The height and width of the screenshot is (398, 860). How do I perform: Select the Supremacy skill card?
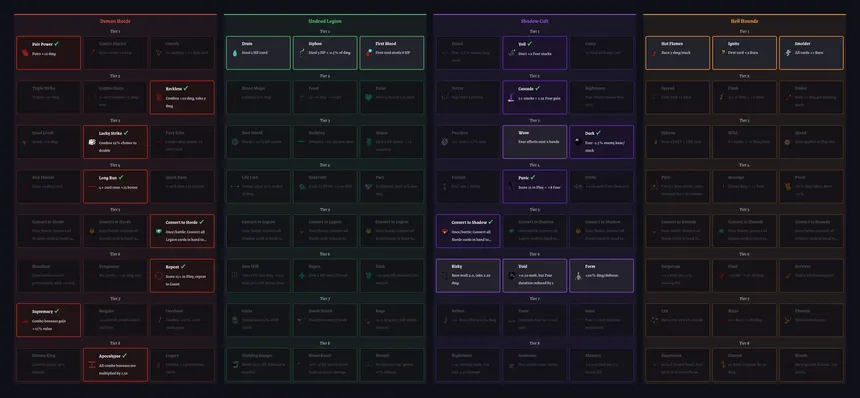[x=48, y=320]
